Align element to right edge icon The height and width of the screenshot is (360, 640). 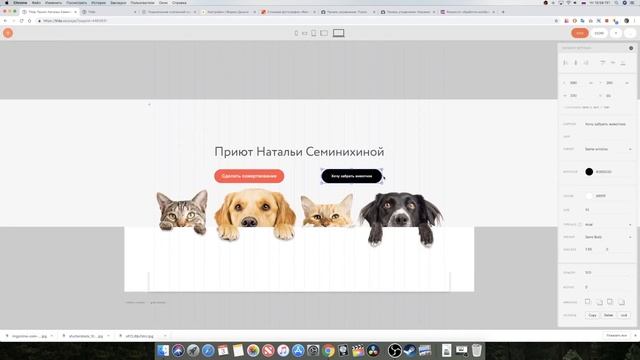[x=586, y=63]
